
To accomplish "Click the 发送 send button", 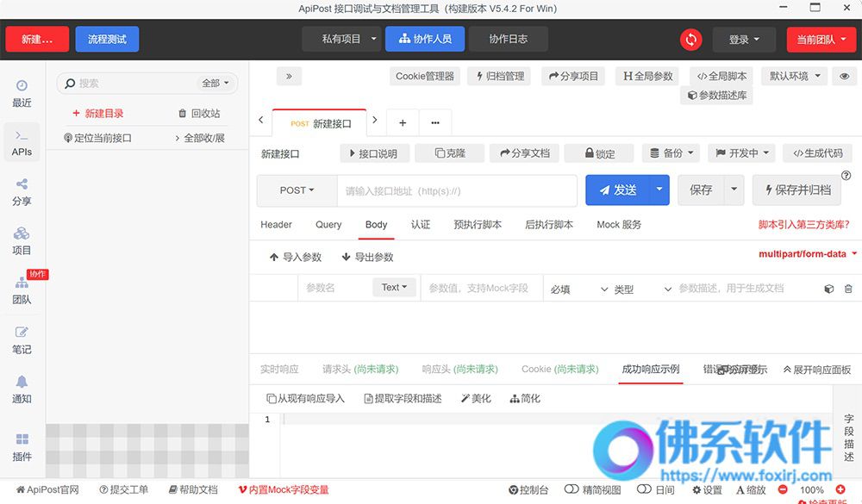I will [x=618, y=190].
